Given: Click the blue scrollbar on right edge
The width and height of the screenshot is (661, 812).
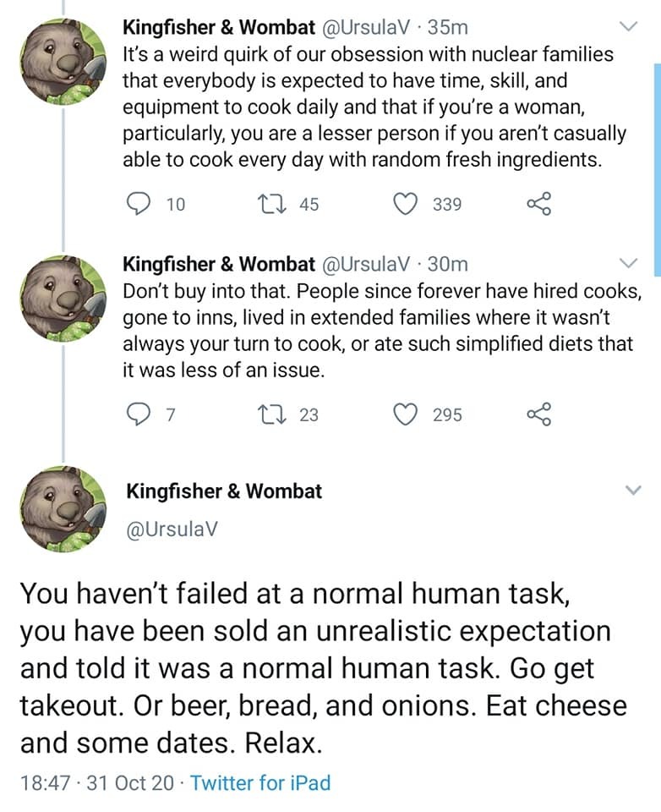Looking at the screenshot, I should pyautogui.click(x=657, y=169).
